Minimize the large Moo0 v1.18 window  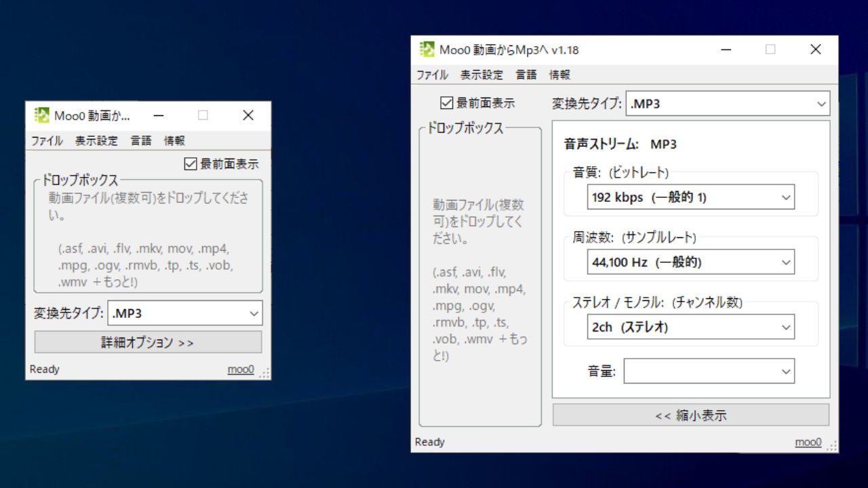(726, 49)
